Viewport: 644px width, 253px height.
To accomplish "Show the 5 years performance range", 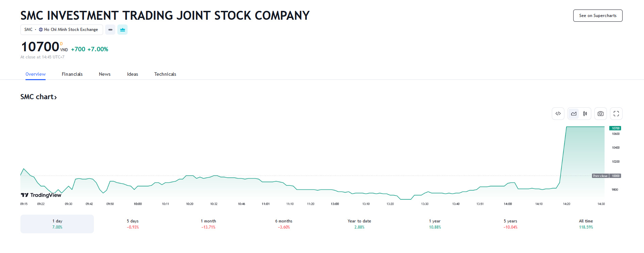I will tap(510, 224).
